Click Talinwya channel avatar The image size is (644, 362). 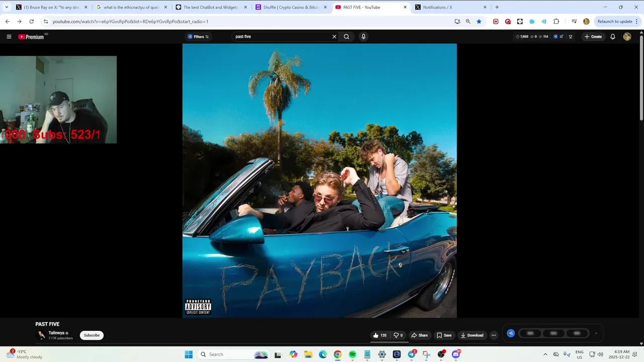click(41, 335)
